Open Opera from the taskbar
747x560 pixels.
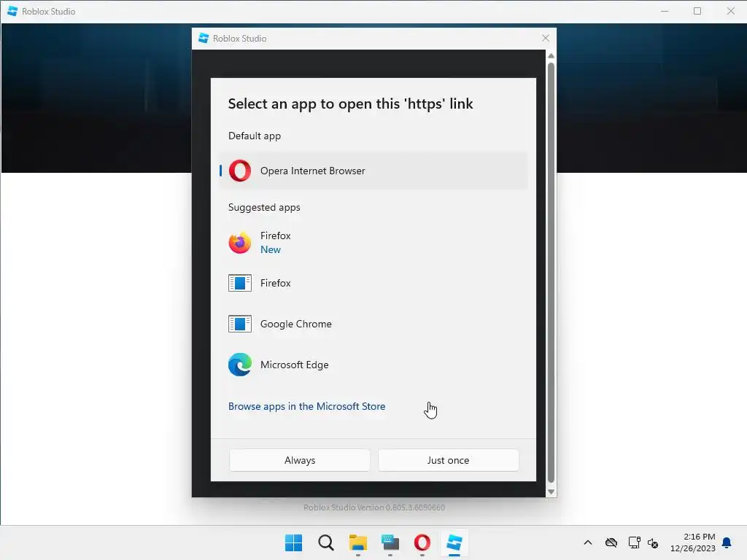422,542
